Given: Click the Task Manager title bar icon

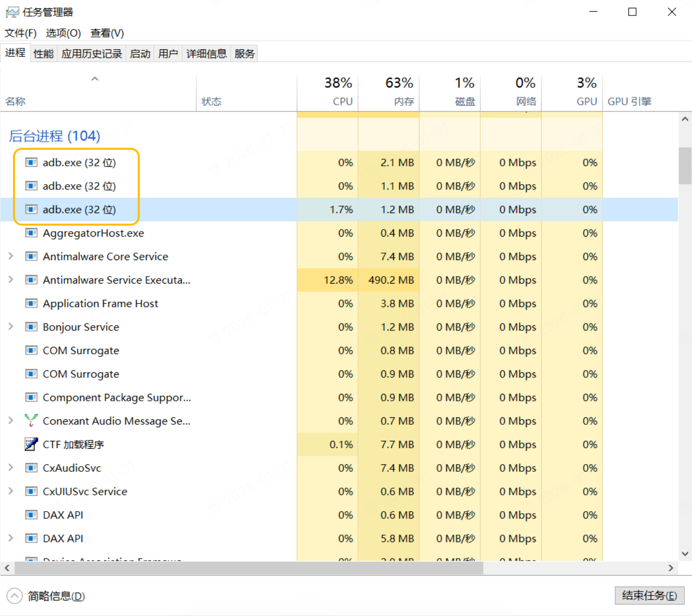Looking at the screenshot, I should click(x=12, y=12).
